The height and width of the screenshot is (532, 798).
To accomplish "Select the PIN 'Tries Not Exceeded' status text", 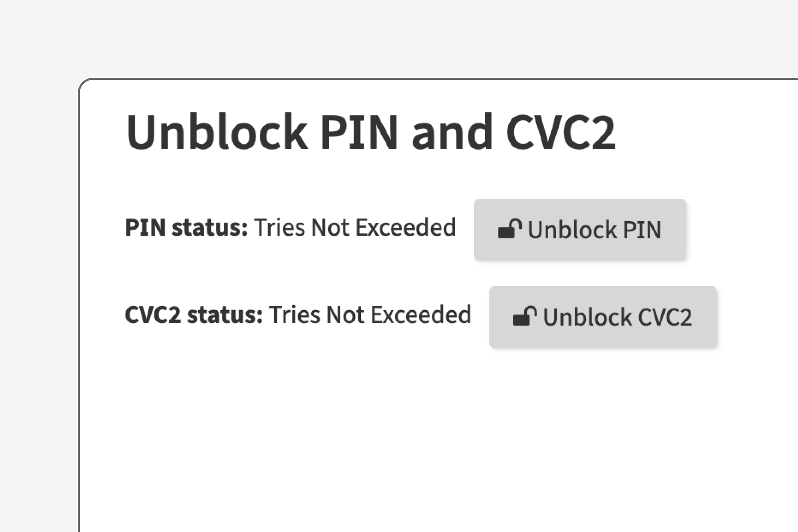I will (x=354, y=227).
